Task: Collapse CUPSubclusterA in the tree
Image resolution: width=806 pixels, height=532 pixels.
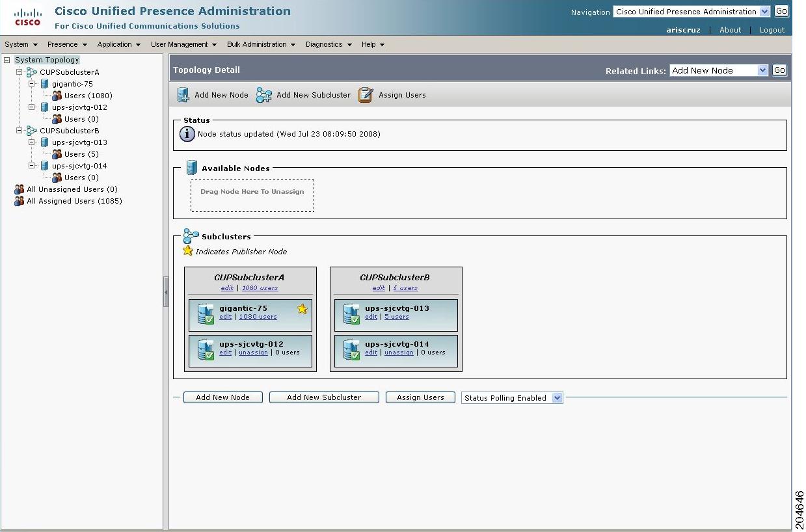Action: tap(20, 72)
